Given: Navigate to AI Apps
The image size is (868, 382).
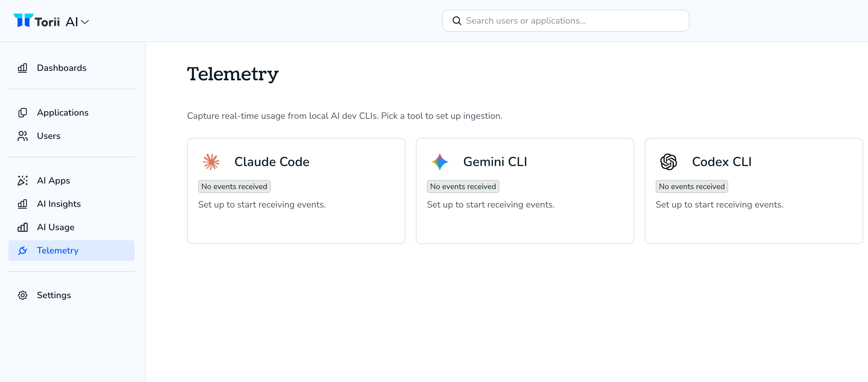Looking at the screenshot, I should click(72, 181).
